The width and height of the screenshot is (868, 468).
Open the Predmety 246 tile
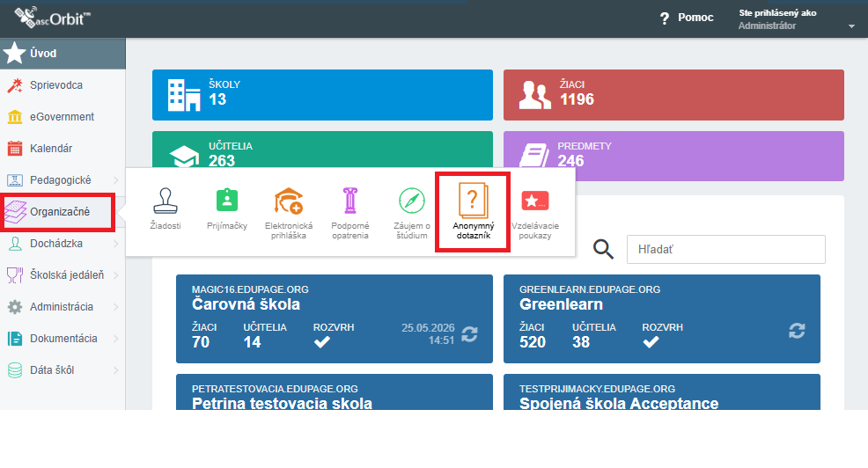tap(673, 156)
